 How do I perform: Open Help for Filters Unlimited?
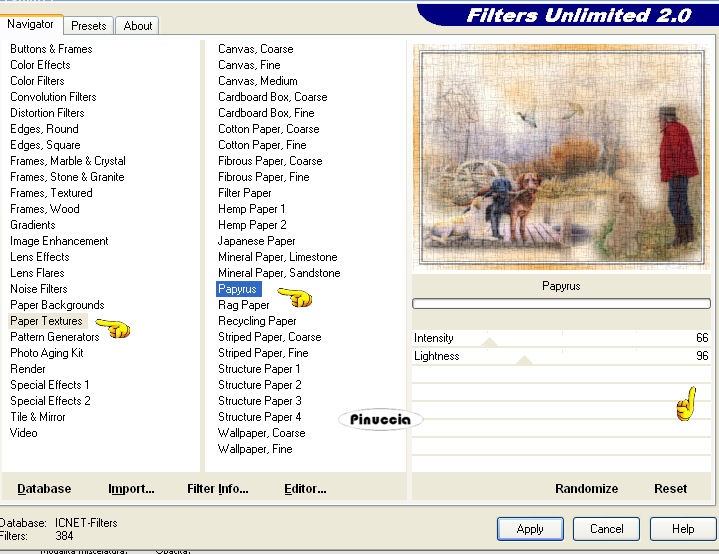pos(683,529)
